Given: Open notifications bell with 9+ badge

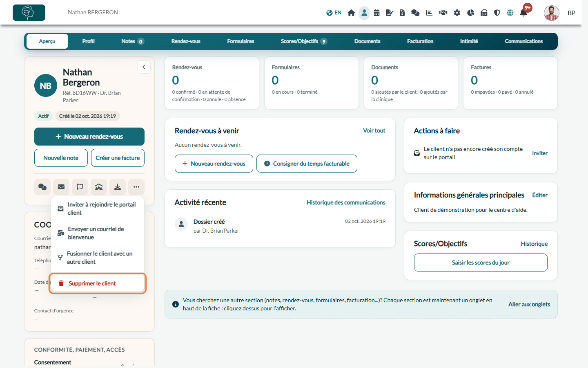Looking at the screenshot, I should (x=523, y=13).
